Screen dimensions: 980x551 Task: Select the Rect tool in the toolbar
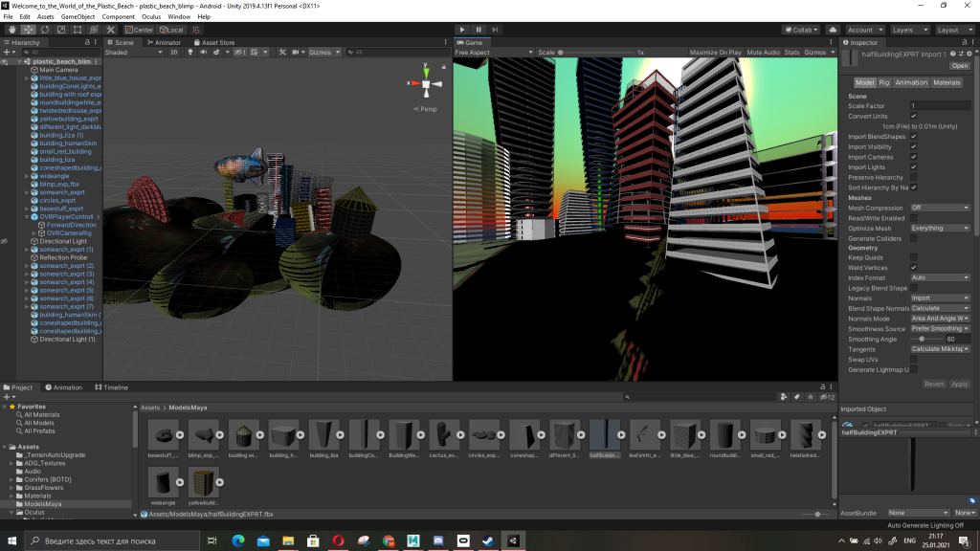[x=78, y=30]
